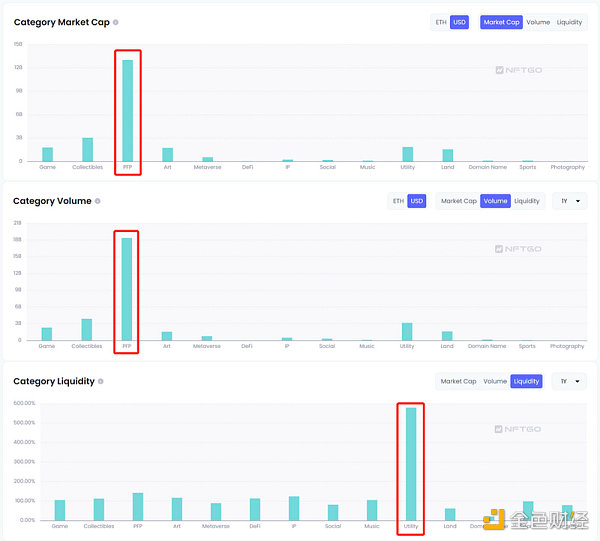600x541 pixels.
Task: Click Collectibles bar in Category Volume chart
Action: (87, 329)
